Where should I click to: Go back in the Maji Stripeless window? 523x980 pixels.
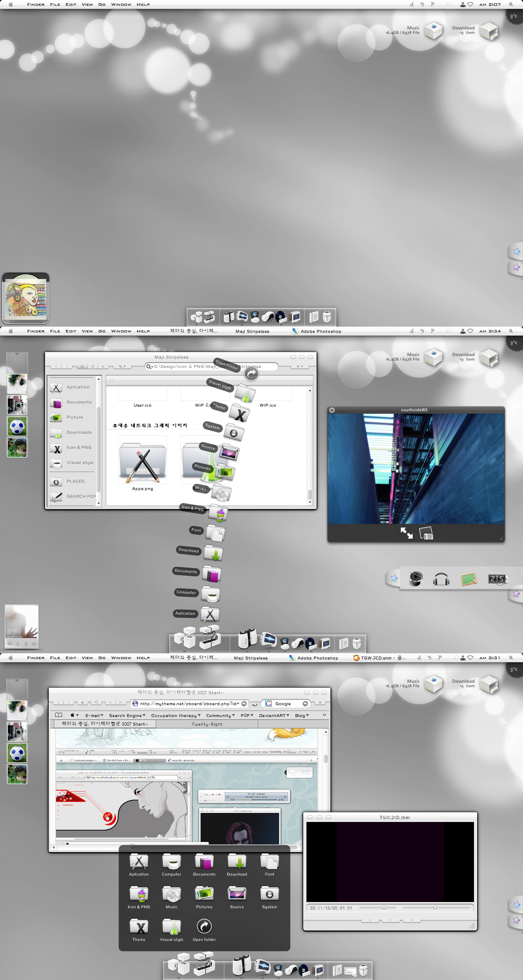point(56,367)
